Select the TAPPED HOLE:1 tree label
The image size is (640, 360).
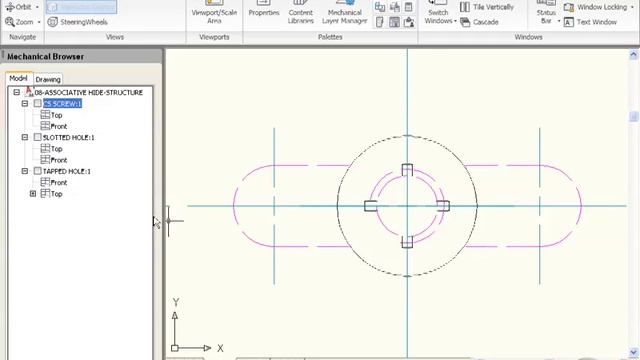coord(67,171)
